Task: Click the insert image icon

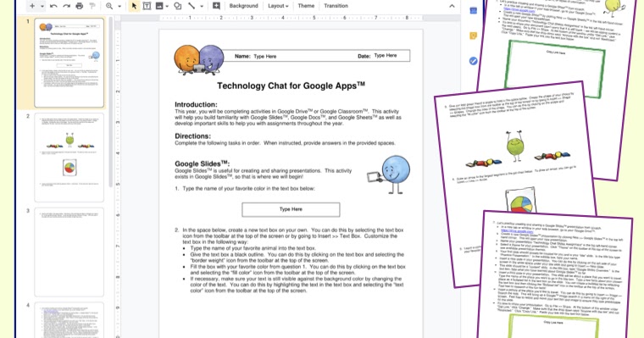Action: 159,6
